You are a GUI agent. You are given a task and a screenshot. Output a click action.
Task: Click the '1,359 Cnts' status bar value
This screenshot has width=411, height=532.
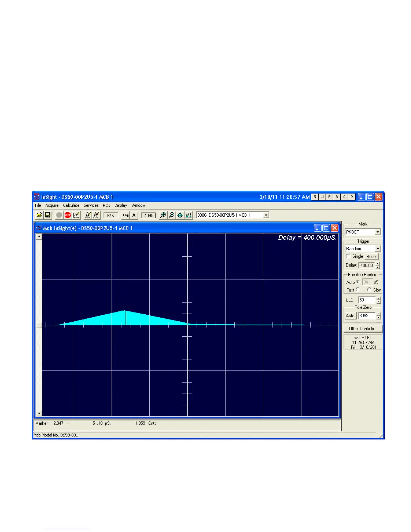[x=146, y=423]
